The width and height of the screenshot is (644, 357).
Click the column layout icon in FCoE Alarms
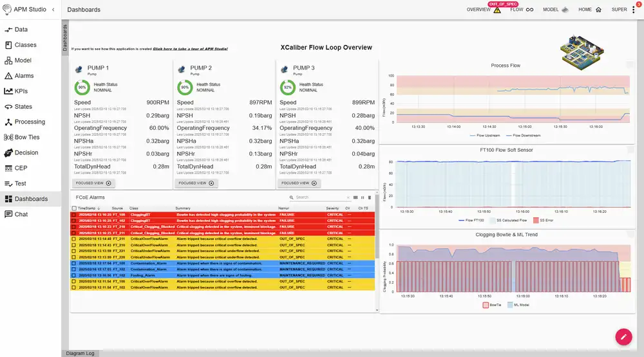[x=355, y=197]
